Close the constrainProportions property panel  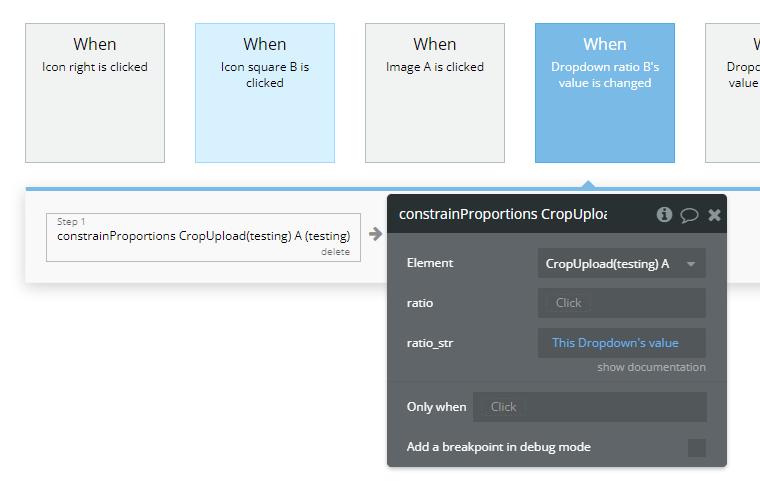pyautogui.click(x=714, y=215)
